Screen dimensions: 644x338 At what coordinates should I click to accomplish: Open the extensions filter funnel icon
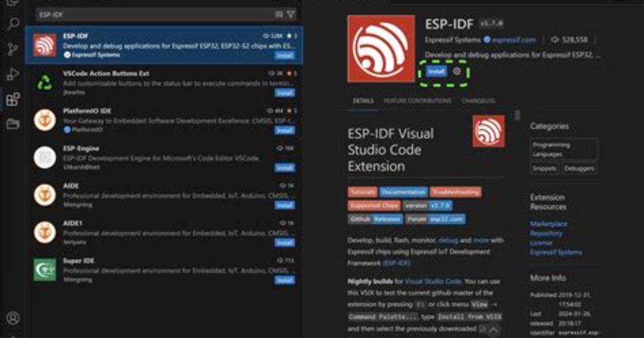pyautogui.click(x=291, y=15)
